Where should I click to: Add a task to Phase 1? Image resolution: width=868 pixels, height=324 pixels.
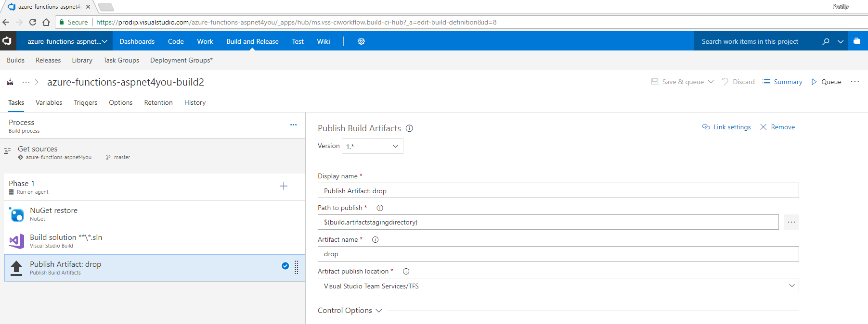tap(284, 186)
